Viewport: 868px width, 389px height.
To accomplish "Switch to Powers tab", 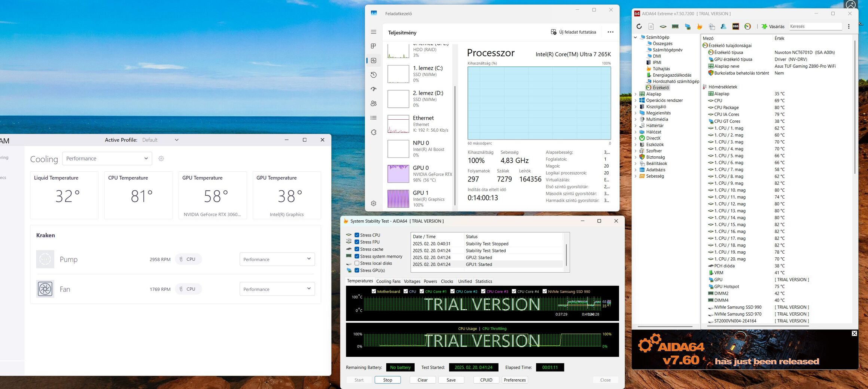I will pyautogui.click(x=430, y=281).
